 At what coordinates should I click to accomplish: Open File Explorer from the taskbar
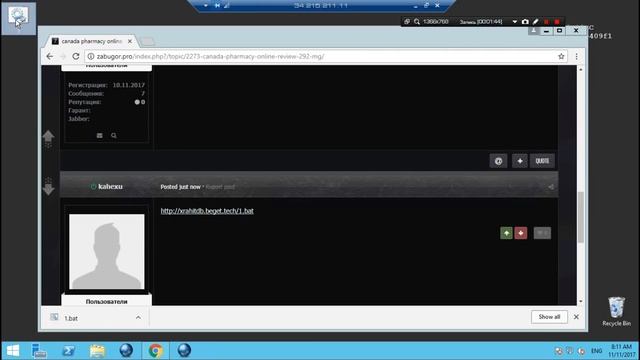tap(97, 351)
